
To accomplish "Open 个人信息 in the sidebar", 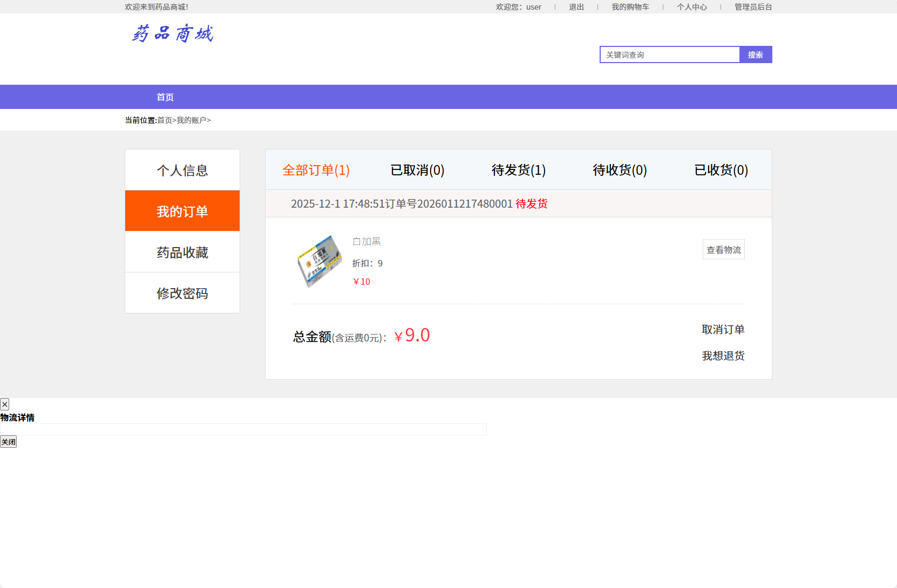I will (x=182, y=170).
